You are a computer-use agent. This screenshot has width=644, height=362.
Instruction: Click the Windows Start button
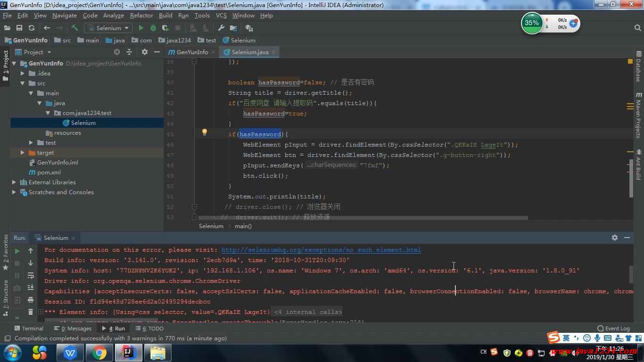(12, 352)
